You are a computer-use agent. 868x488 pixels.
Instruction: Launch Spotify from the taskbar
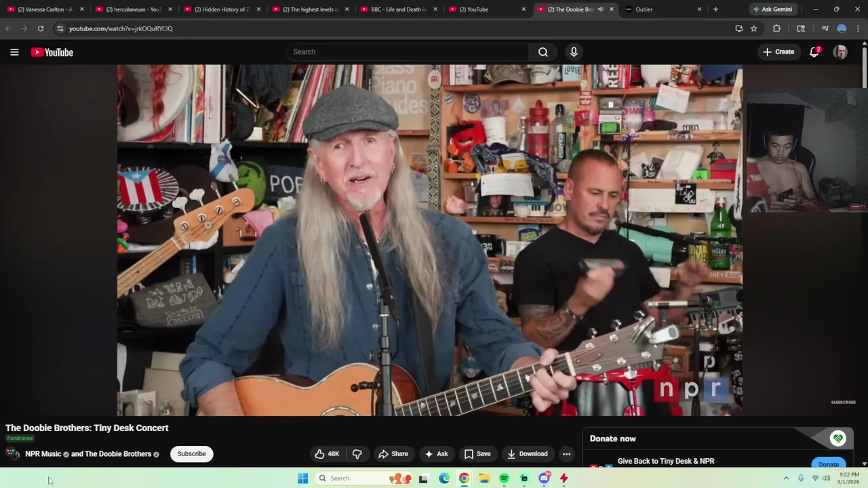pos(504,479)
